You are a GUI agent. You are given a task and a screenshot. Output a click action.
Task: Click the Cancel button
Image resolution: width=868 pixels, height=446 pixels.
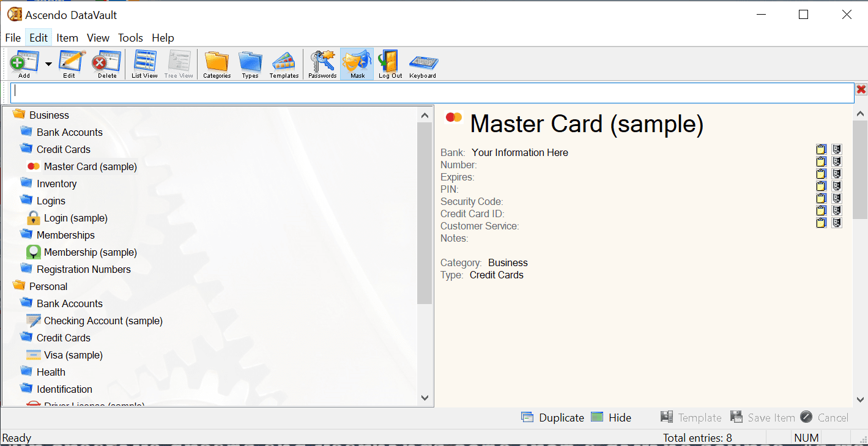(x=825, y=418)
